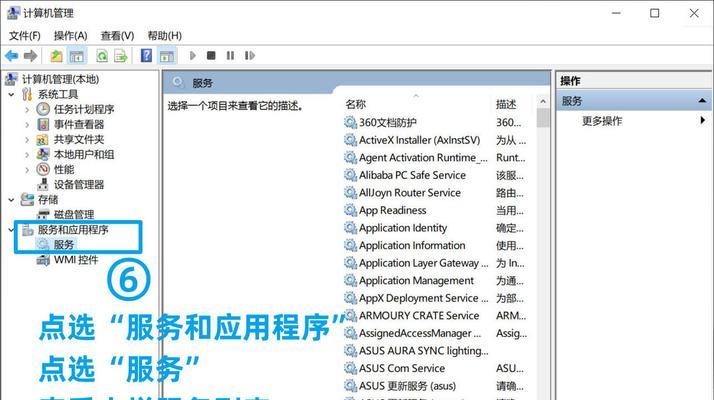
Task: Click the Back arrow toolbar icon
Action: tap(11, 56)
